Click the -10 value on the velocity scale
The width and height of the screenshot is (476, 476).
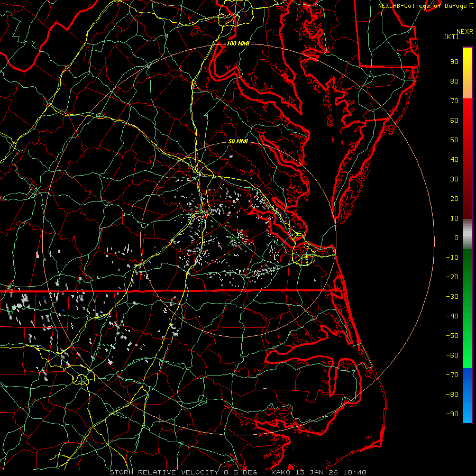point(452,258)
